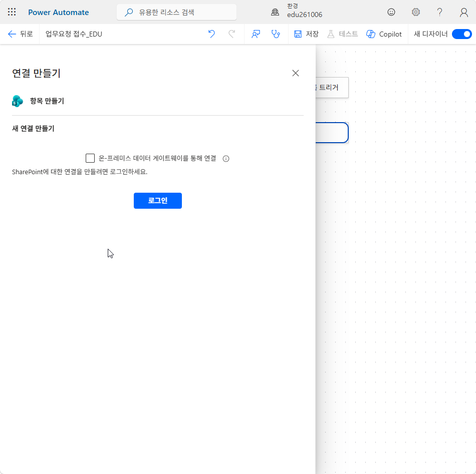Open the account profile icon

[463, 13]
